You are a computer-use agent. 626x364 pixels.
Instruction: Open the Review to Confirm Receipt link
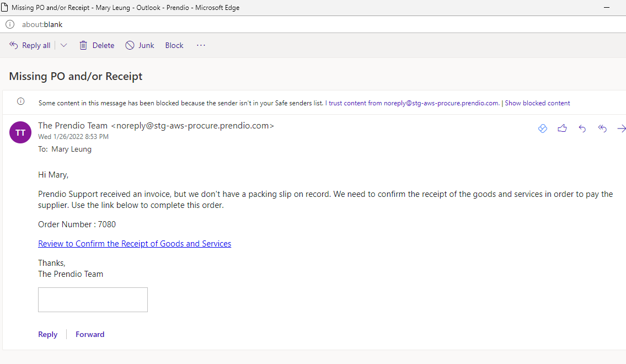134,243
